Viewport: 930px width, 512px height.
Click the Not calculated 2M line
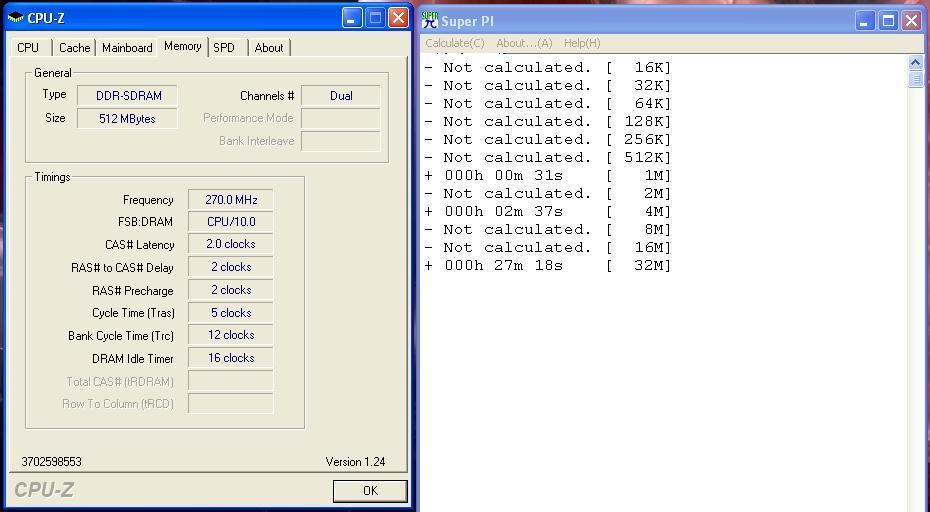tap(547, 193)
